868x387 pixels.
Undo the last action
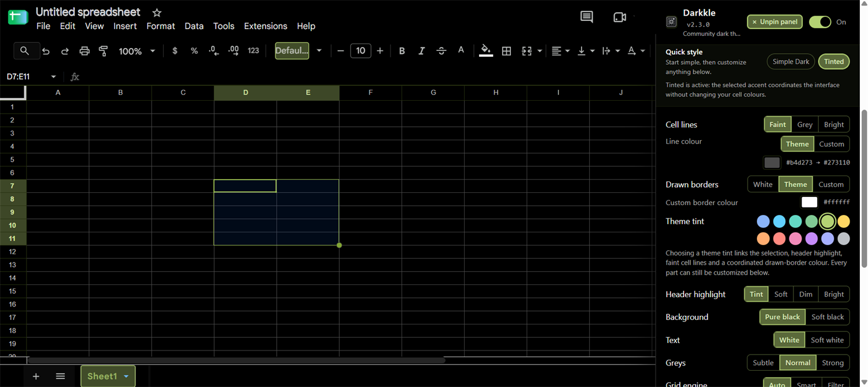coord(46,51)
